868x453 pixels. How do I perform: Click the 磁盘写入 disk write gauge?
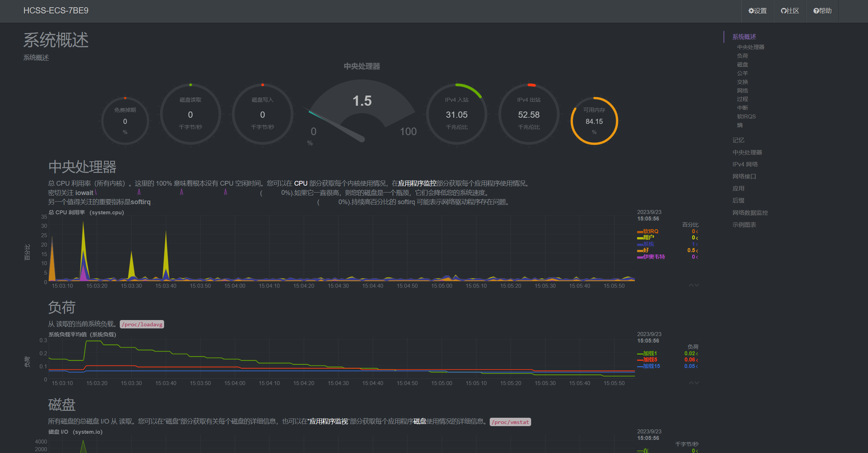coord(262,114)
